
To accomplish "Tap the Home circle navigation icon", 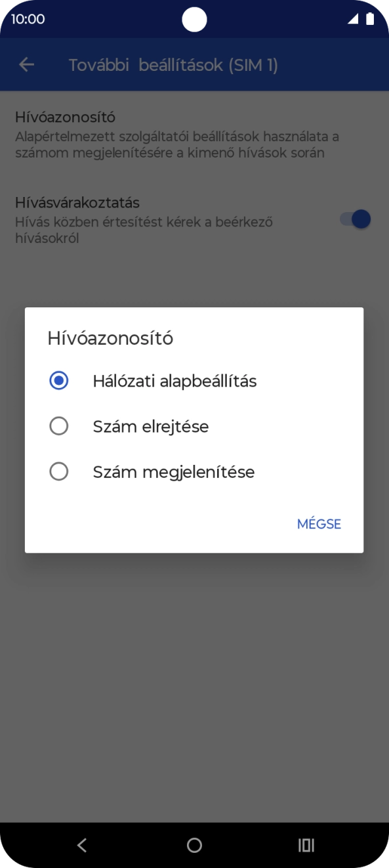I will tap(194, 845).
